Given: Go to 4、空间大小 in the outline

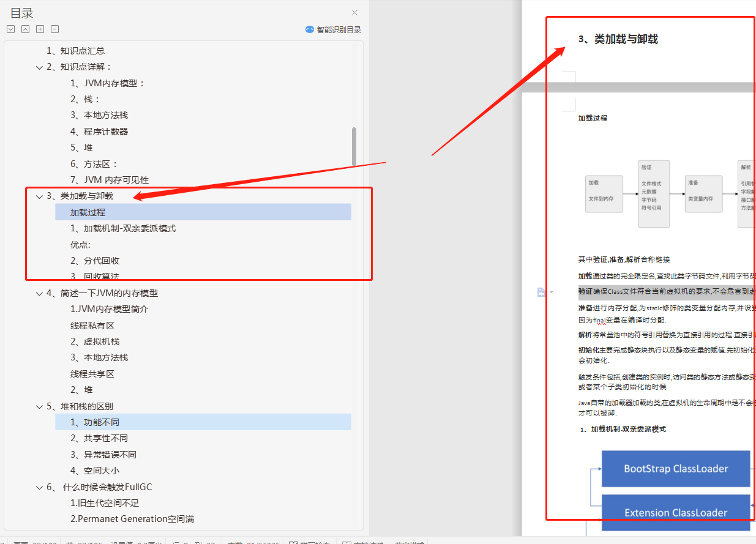Looking at the screenshot, I should (95, 471).
